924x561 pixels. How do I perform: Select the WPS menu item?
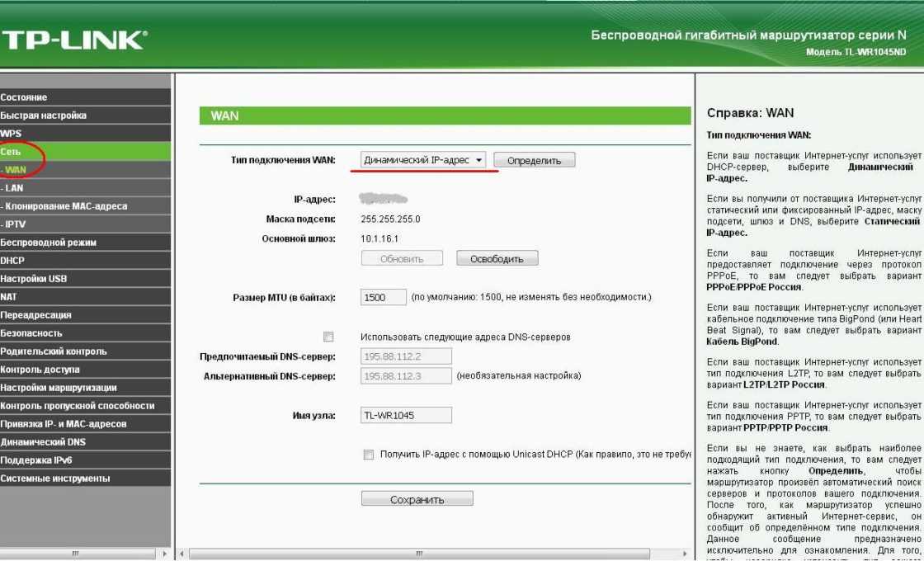pyautogui.click(x=12, y=134)
